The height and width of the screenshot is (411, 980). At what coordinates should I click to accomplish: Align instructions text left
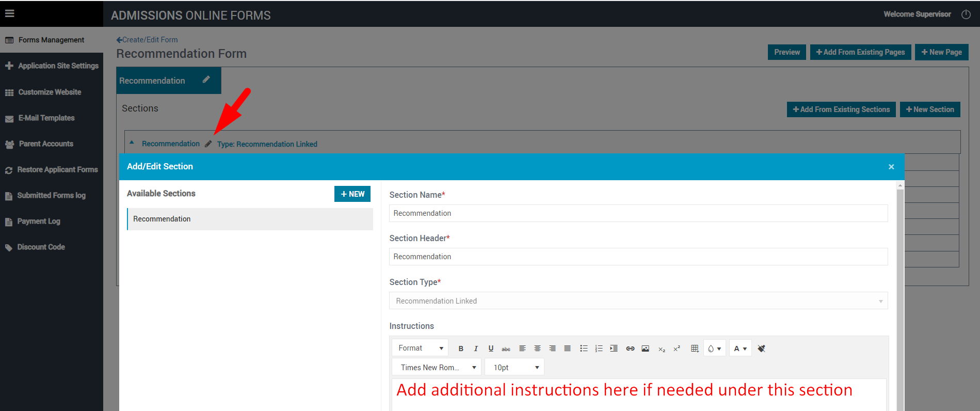[x=522, y=349]
